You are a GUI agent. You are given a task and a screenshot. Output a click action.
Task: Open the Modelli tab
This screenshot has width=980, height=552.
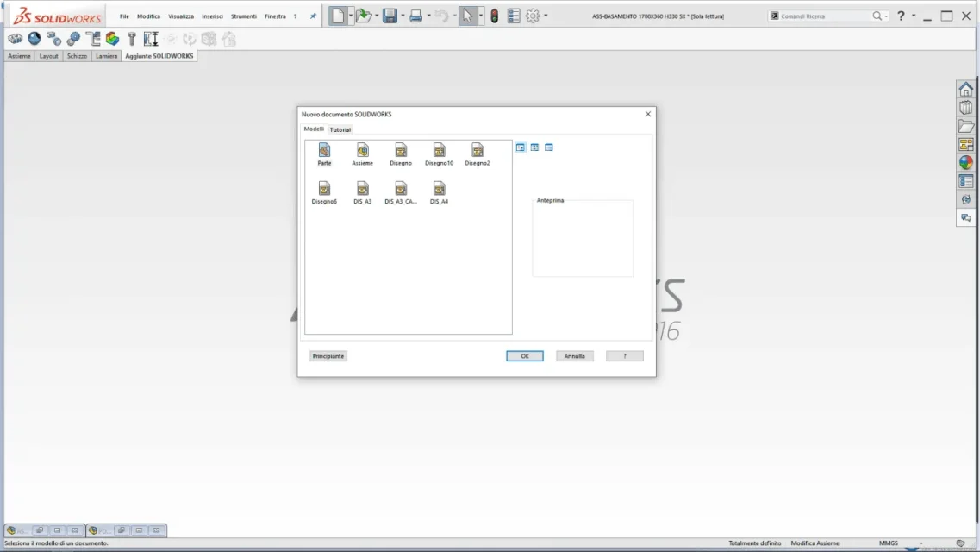click(314, 129)
